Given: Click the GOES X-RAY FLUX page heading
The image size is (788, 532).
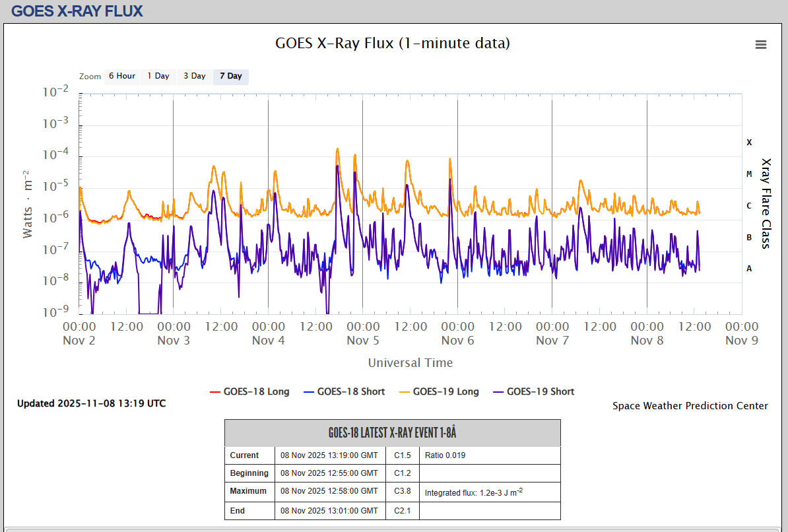Looking at the screenshot, I should (x=77, y=11).
